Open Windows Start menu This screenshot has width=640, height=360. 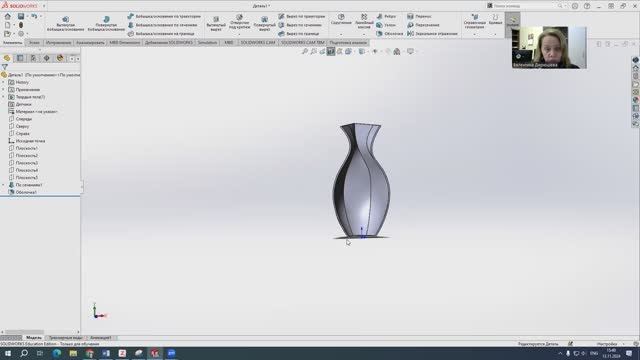8,353
